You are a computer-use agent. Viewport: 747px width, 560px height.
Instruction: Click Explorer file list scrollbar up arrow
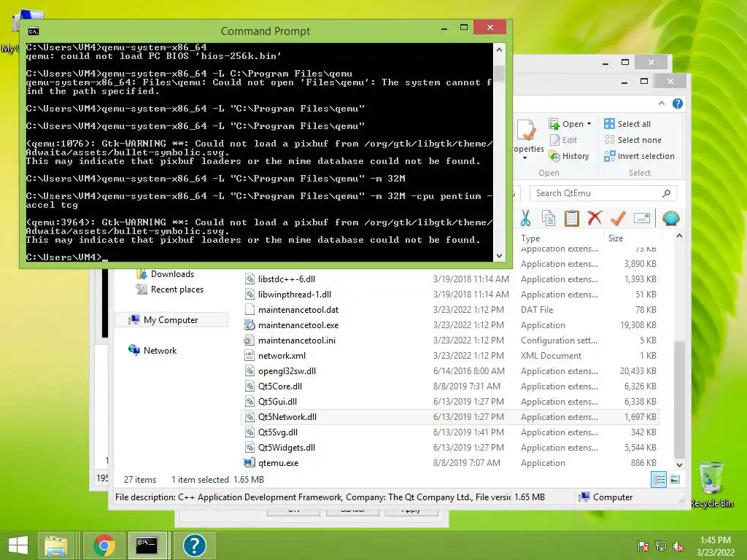tap(680, 236)
